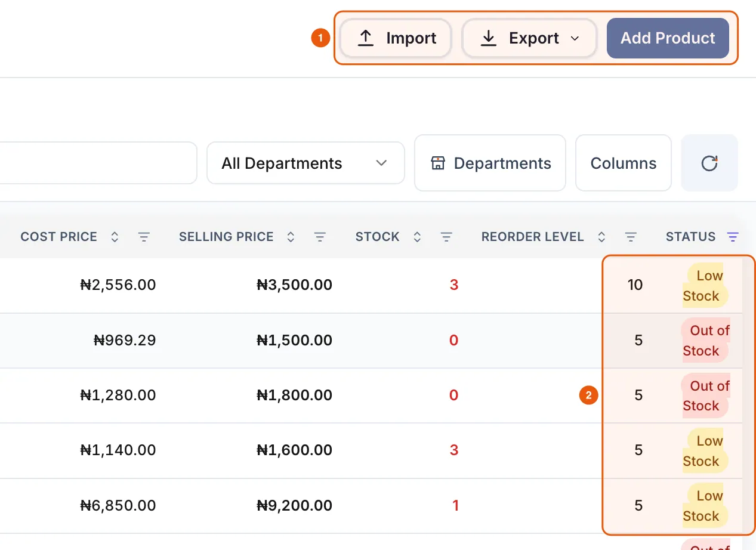The height and width of the screenshot is (550, 756).
Task: Click the Add Product button
Action: point(668,38)
